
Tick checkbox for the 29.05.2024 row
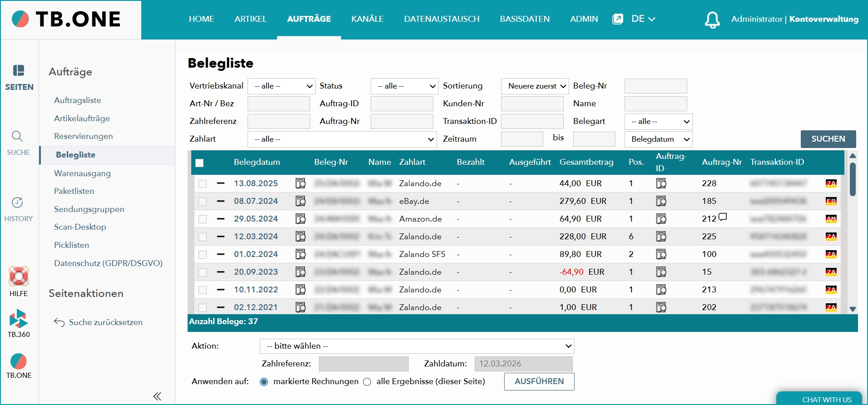203,219
